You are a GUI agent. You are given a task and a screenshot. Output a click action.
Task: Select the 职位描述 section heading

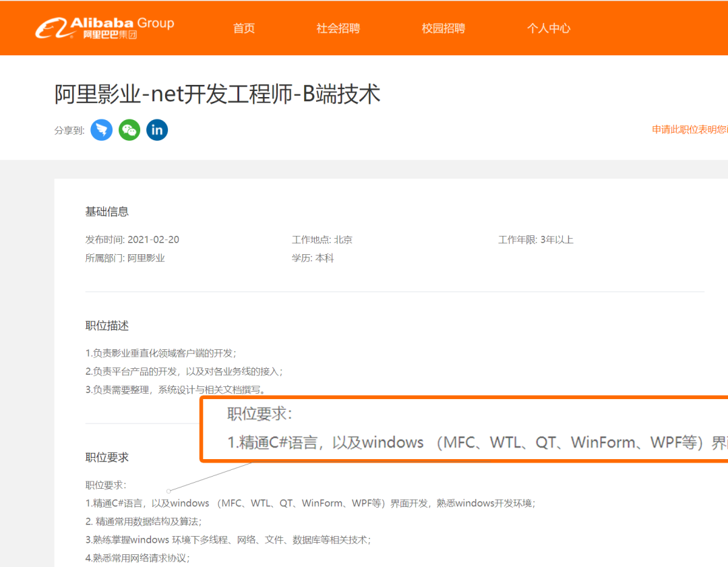click(107, 326)
